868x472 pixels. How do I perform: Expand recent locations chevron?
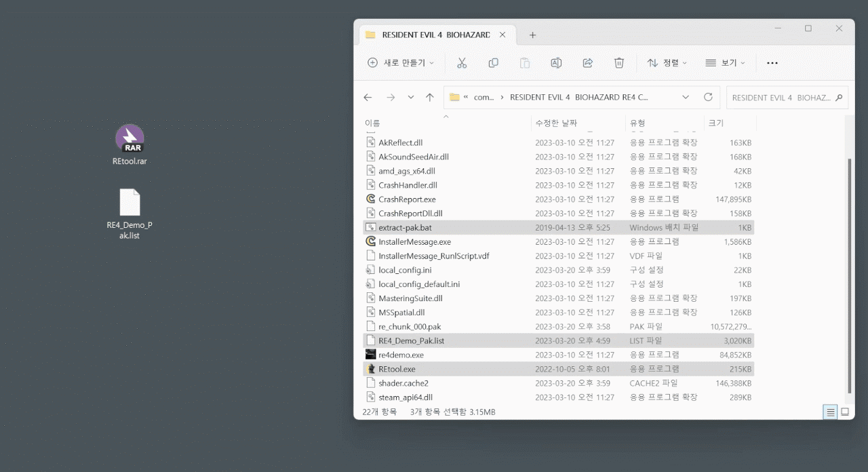coord(411,98)
